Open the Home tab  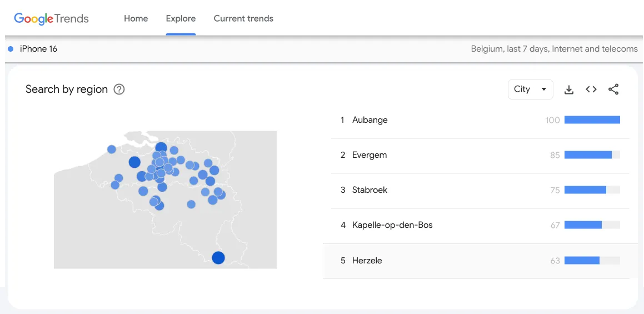pos(136,18)
